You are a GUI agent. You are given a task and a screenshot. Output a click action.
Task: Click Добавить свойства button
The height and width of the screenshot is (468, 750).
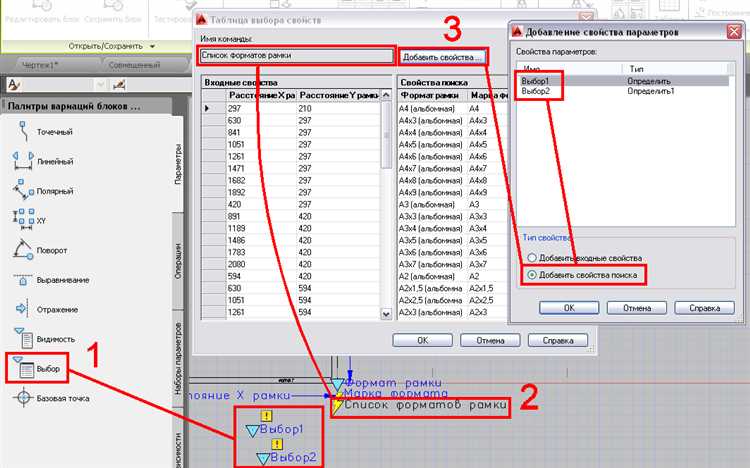(442, 57)
